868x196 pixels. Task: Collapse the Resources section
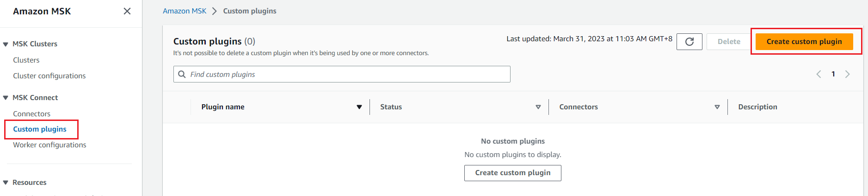click(x=6, y=183)
